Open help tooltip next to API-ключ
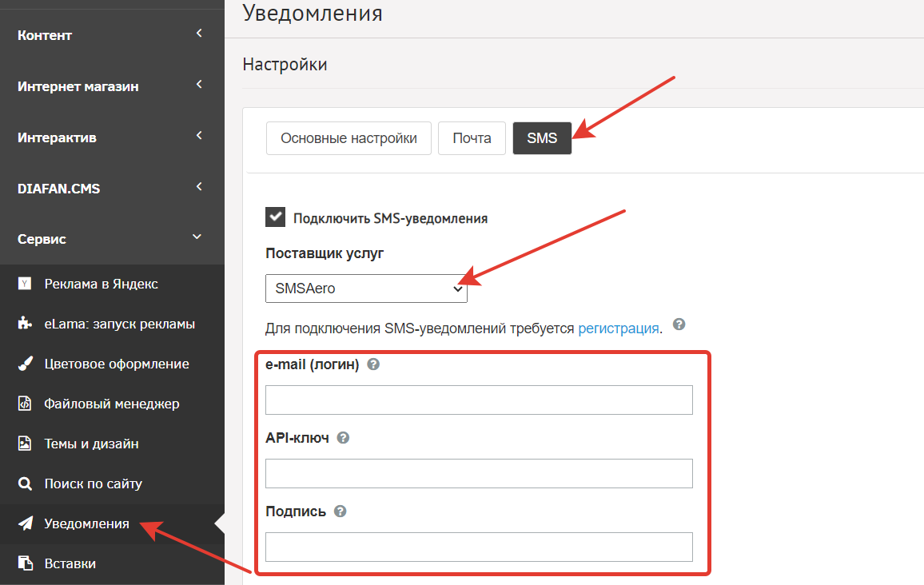 coord(343,438)
